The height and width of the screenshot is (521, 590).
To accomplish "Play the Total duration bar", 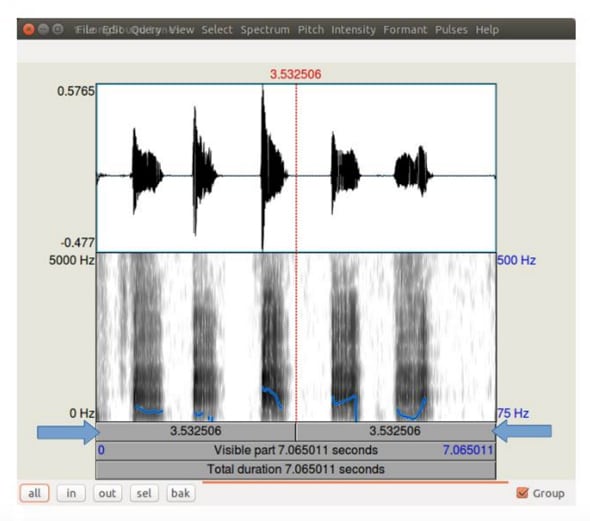I will [296, 469].
